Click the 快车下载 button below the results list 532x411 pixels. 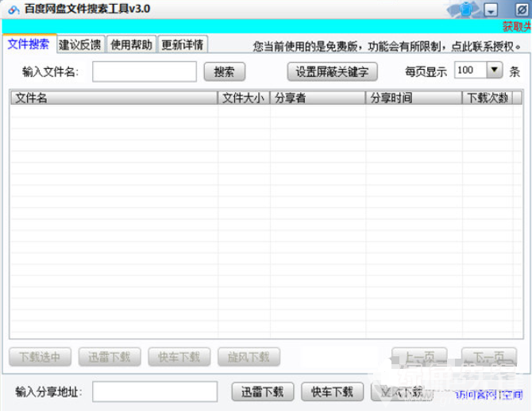click(x=179, y=357)
